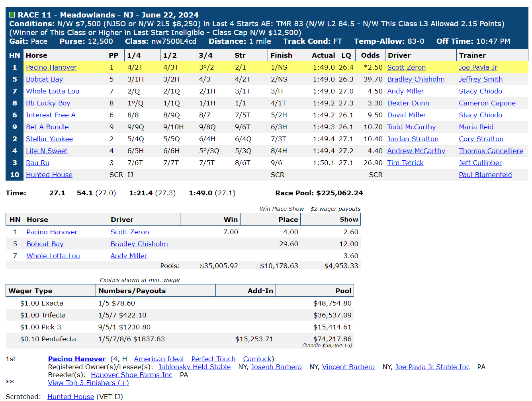The height and width of the screenshot is (401, 532).
Task: Open the Lite N Sweet horse link
Action: [x=47, y=151]
